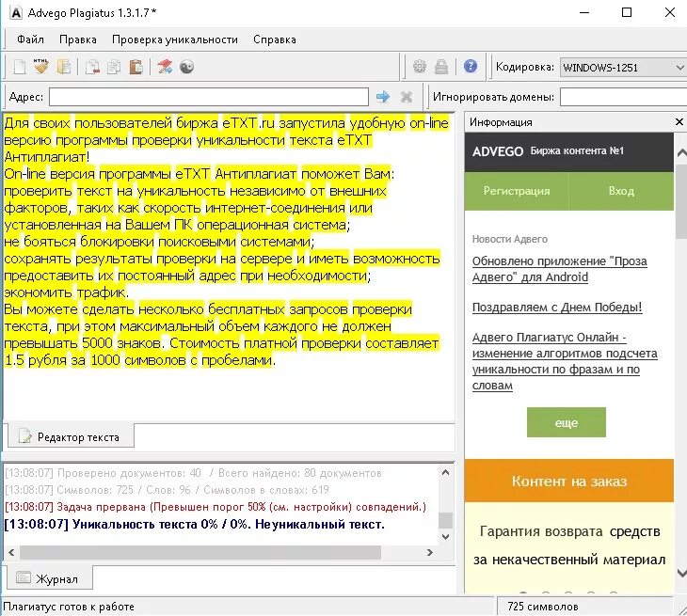
Task: Switch to the Редактор текста tab
Action: [71, 436]
